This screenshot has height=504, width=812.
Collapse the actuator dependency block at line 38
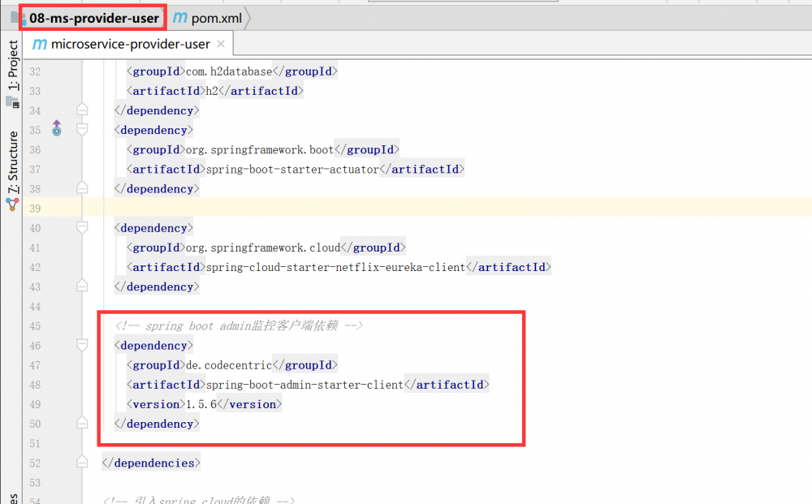click(x=81, y=187)
